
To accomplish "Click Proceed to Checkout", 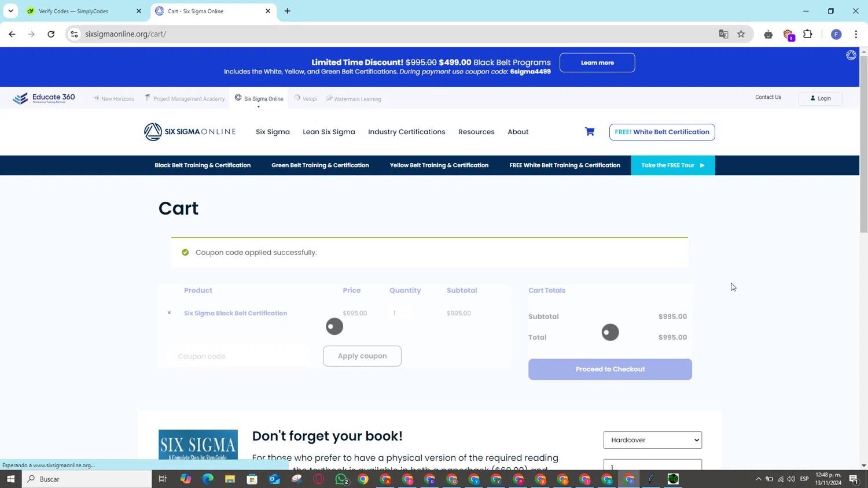I will coord(610,369).
